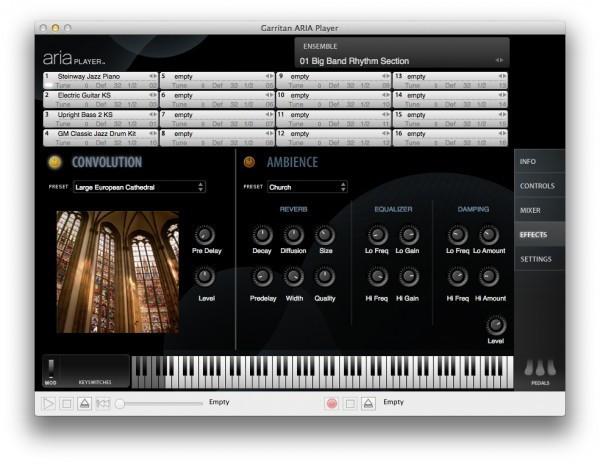Viewport: 600px width, 464px height.
Task: Toggle the Ambience power button
Action: 249,162
